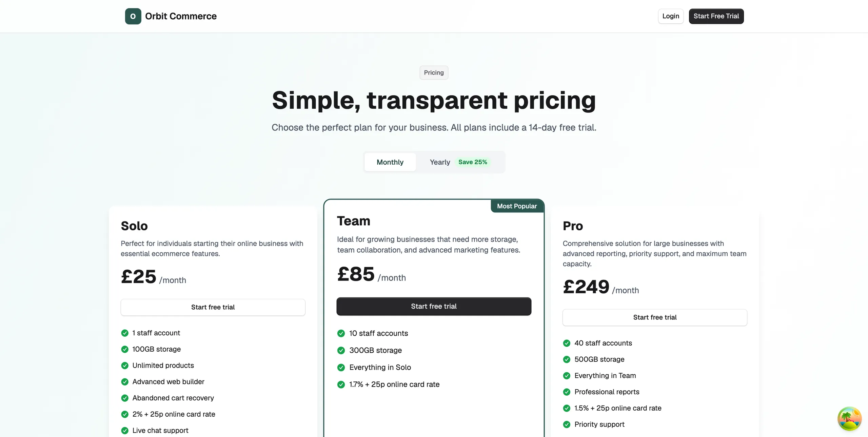The width and height of the screenshot is (868, 437).
Task: Click checkmark icon beside 1 staff account
Action: click(125, 333)
